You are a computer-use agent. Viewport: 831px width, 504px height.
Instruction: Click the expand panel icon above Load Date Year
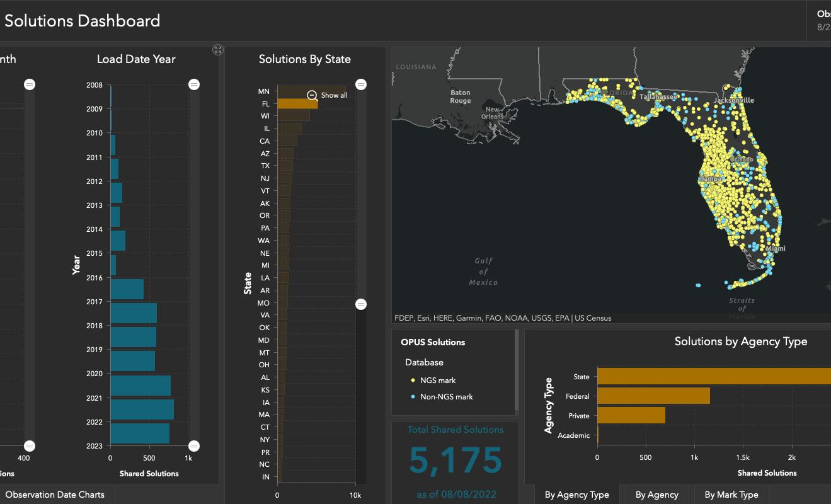(x=218, y=50)
